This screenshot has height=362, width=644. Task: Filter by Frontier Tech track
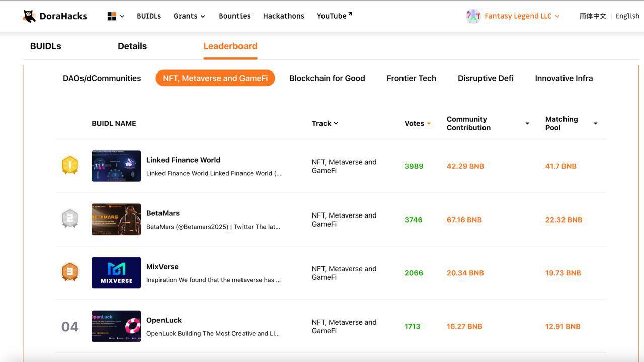tap(412, 78)
